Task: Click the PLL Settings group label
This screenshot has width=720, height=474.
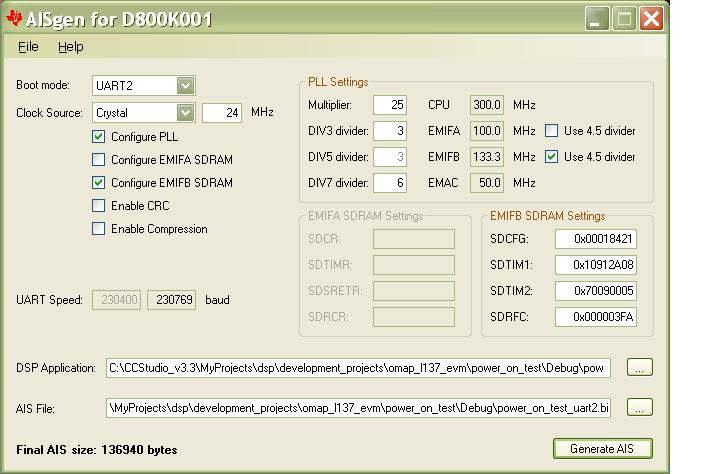Action: click(338, 82)
